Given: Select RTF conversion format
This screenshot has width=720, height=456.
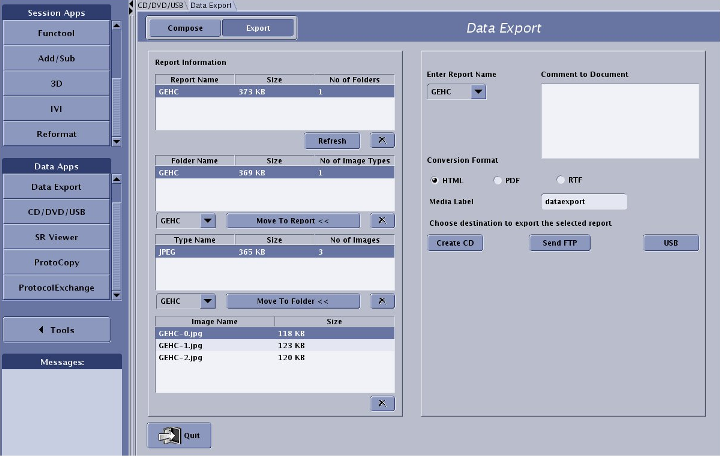Looking at the screenshot, I should 560,180.
